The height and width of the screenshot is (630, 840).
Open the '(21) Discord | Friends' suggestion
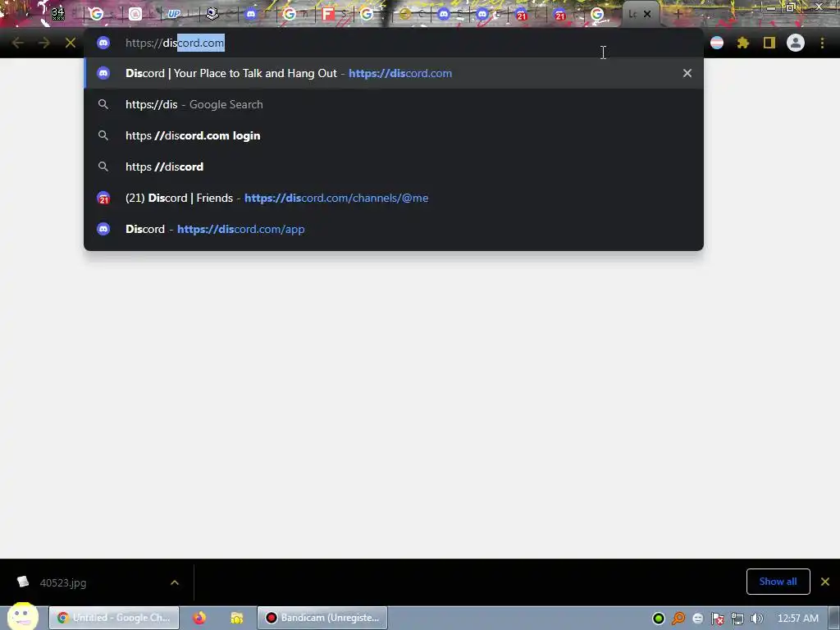394,198
